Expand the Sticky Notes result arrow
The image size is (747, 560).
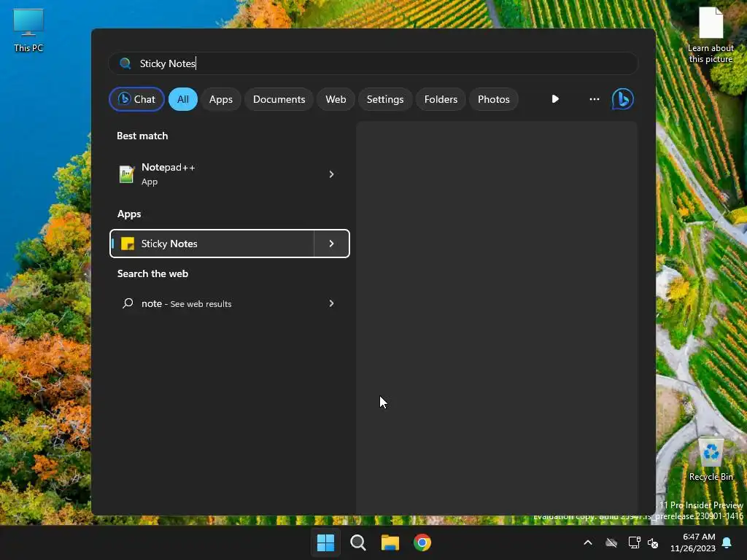[x=332, y=244]
